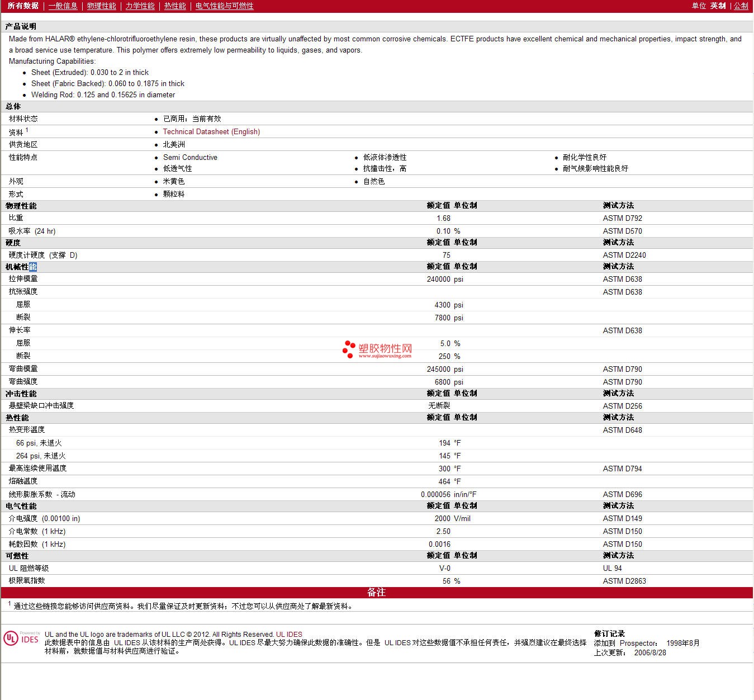Click the V-0 flame rating value
Image resolution: width=754 pixels, height=700 pixels.
[445, 568]
